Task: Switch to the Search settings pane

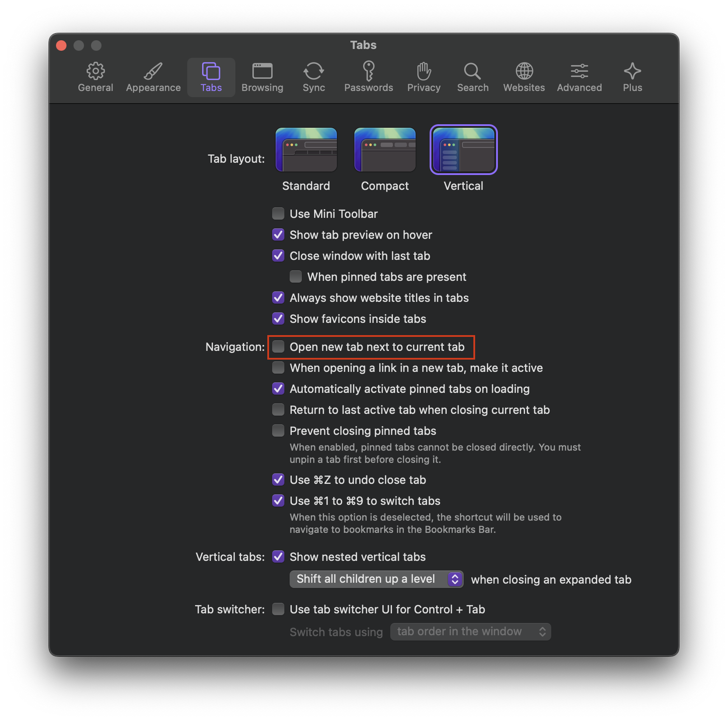Action: click(472, 77)
